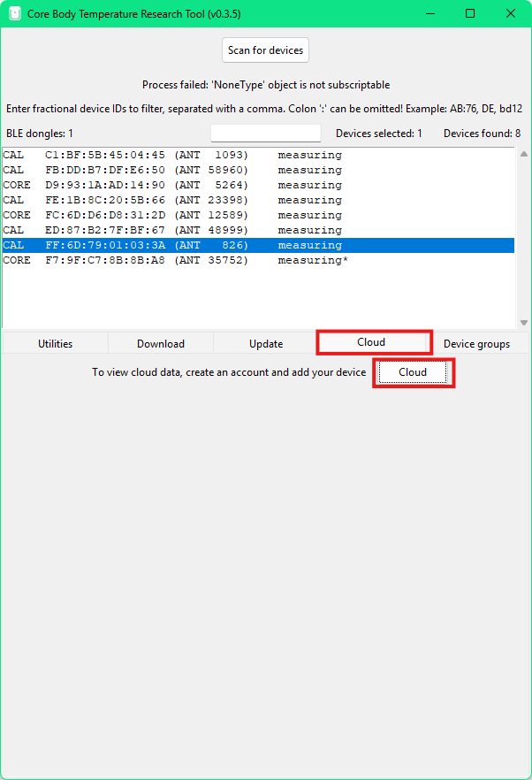532x780 pixels.
Task: Focus the device ID filter field
Action: [x=265, y=134]
